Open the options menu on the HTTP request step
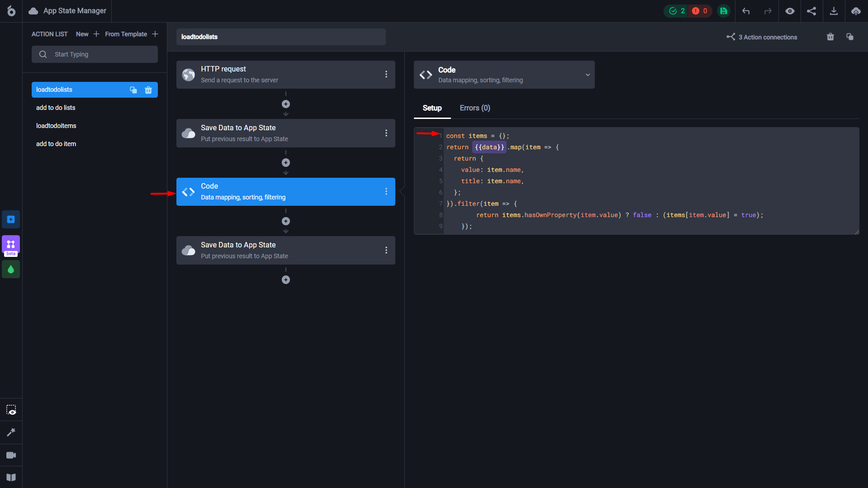868x488 pixels. (386, 74)
